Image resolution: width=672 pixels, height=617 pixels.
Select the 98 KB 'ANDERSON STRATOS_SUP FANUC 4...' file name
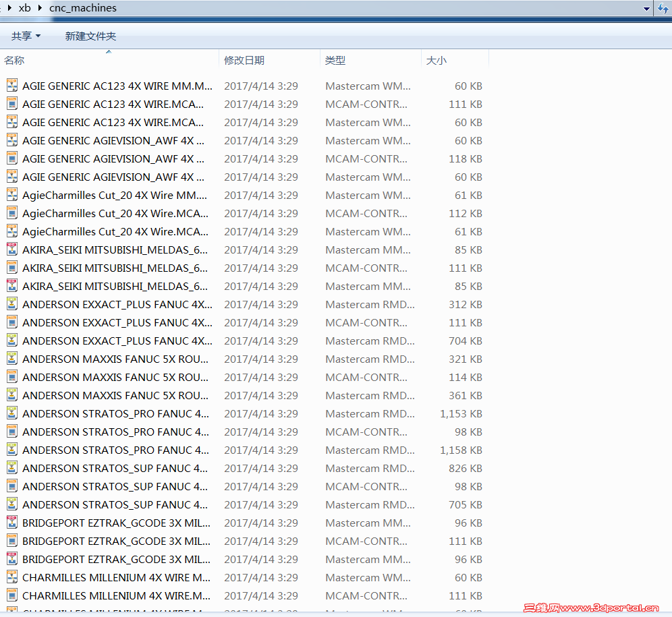115,487
